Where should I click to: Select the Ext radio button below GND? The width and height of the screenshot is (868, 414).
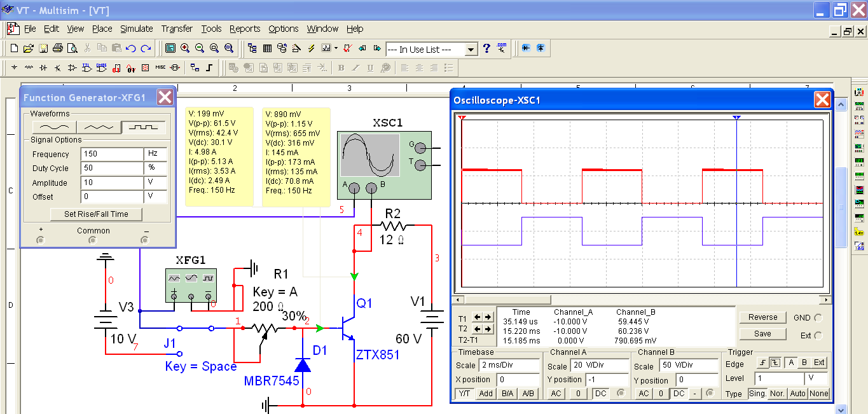[x=818, y=335]
